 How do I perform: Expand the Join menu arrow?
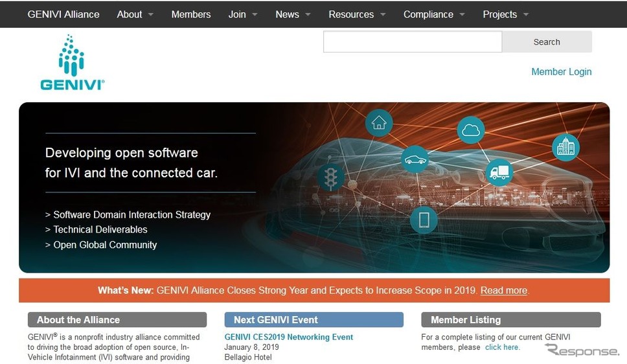pyautogui.click(x=255, y=14)
